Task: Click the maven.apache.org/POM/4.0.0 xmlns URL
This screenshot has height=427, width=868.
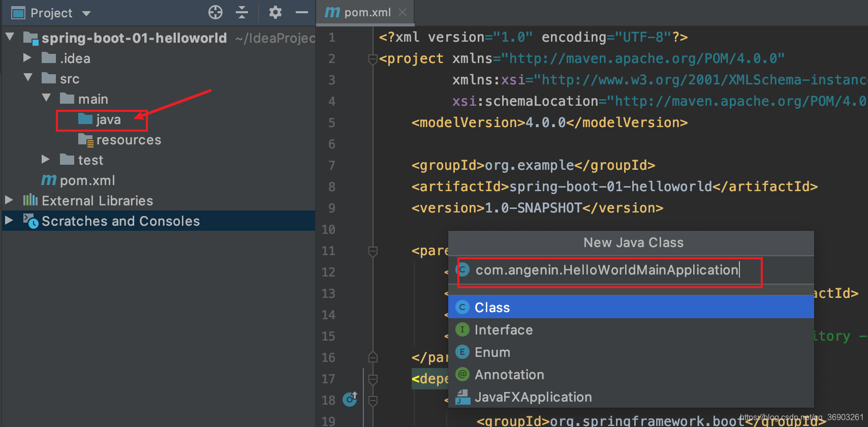Action: [x=643, y=58]
